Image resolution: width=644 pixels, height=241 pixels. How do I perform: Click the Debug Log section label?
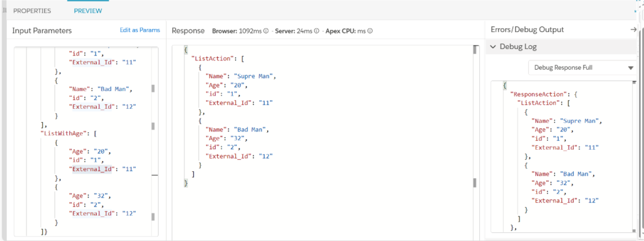tap(518, 47)
